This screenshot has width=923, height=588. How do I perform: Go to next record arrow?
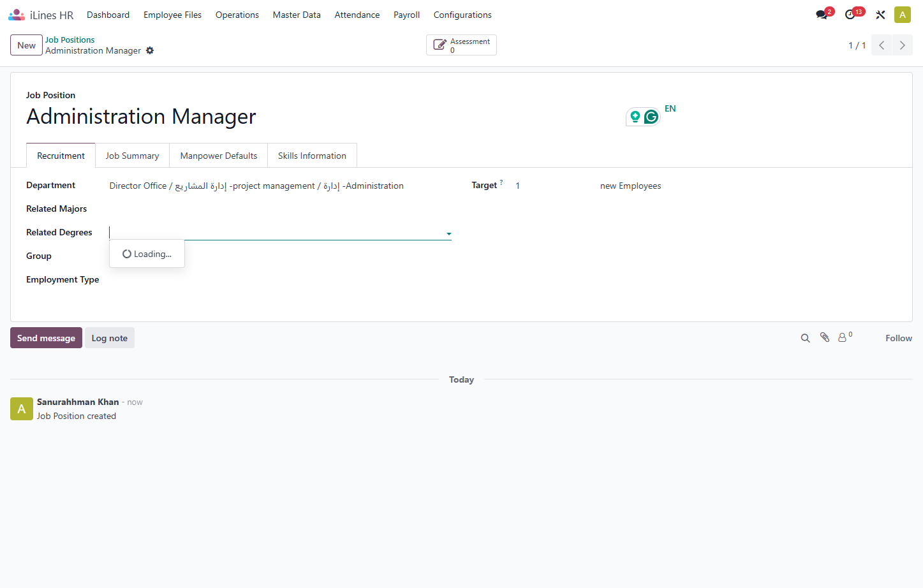click(902, 45)
